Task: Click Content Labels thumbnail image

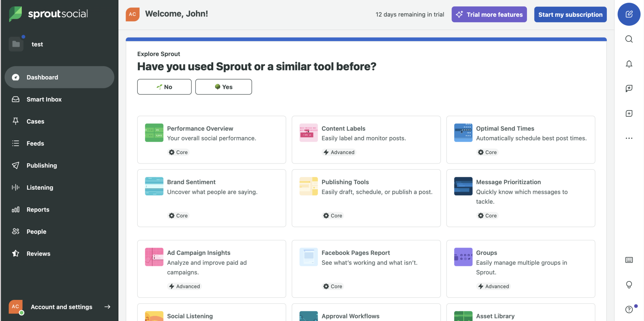Action: 309,133
